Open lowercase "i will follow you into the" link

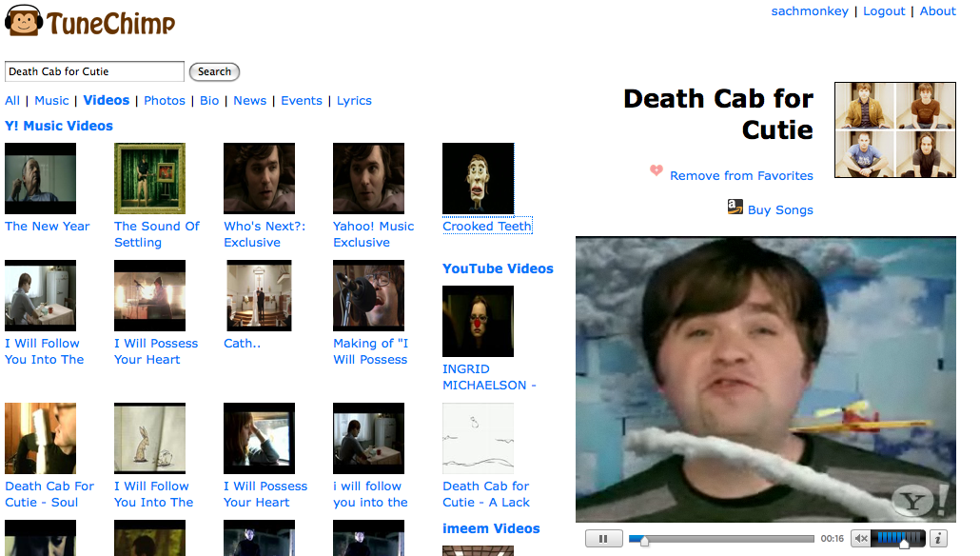pyautogui.click(x=371, y=494)
